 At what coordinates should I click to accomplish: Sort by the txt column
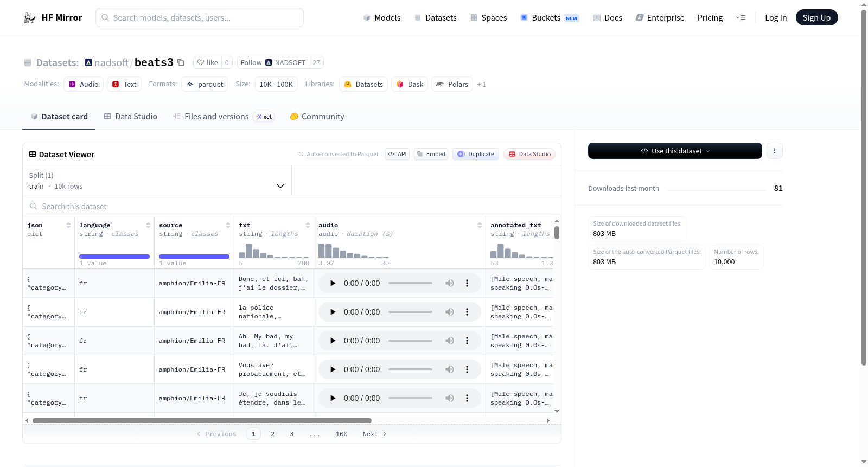click(308, 225)
